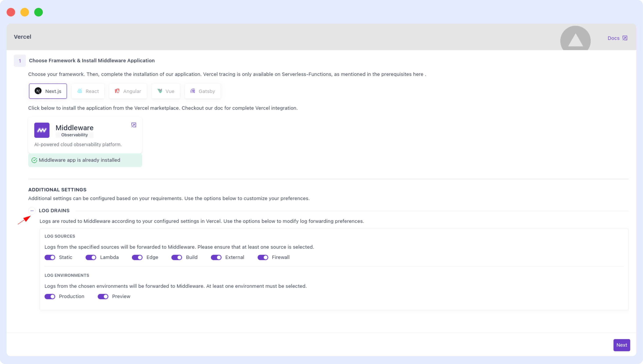The width and height of the screenshot is (643, 364).
Task: Collapse the Log Drains section
Action: click(32, 211)
